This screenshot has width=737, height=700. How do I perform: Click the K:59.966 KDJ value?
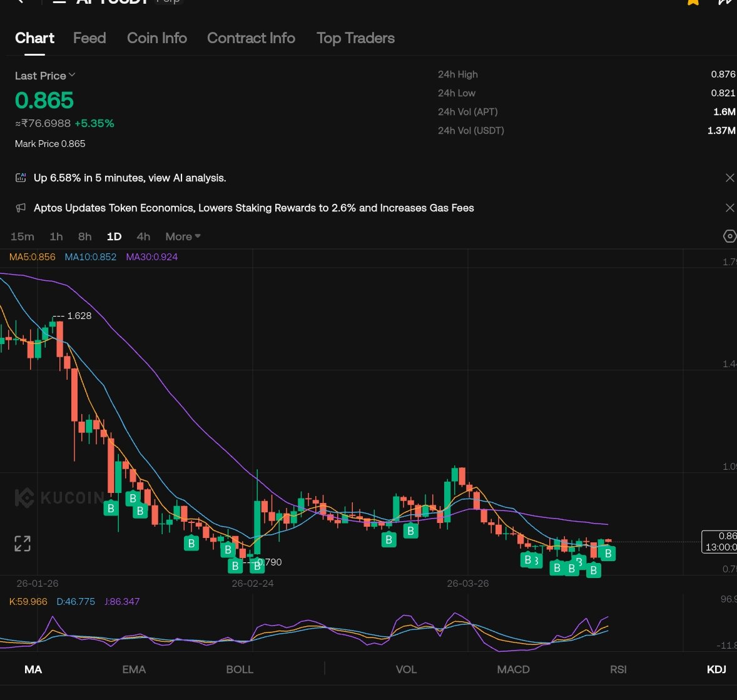coord(28,601)
